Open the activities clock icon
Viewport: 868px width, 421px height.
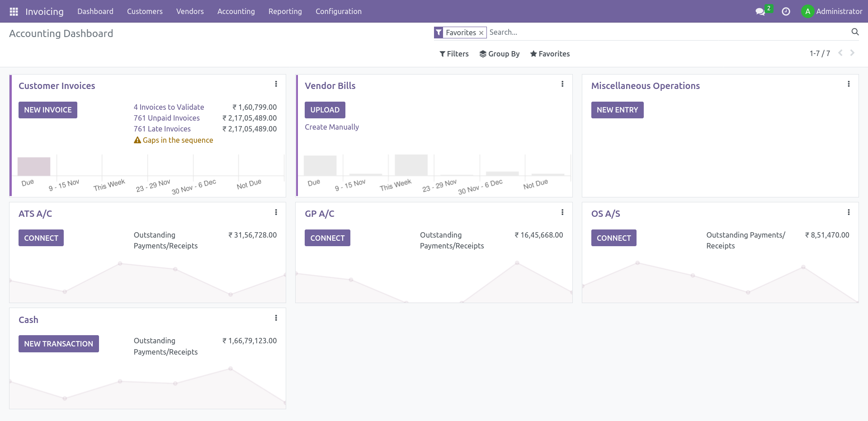point(786,11)
